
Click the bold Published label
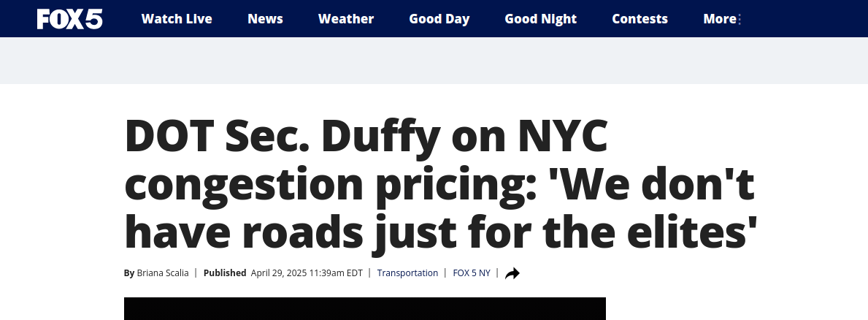tap(225, 273)
